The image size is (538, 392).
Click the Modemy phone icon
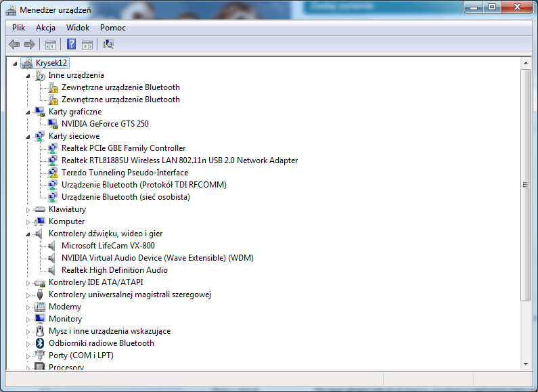click(x=40, y=307)
